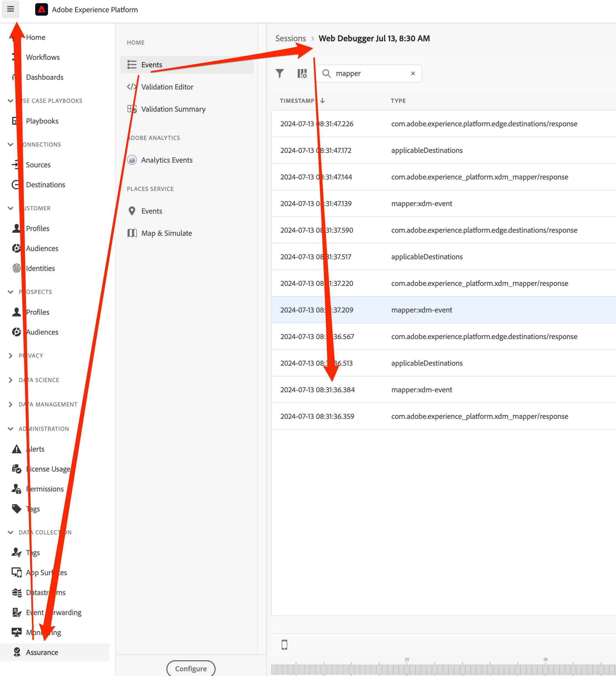Expand the Data Management section
Image resolution: width=616 pixels, height=676 pixels.
point(11,404)
